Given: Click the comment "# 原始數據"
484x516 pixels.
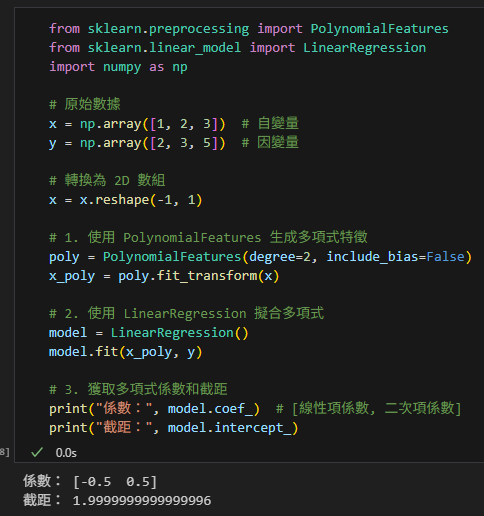Looking at the screenshot, I should (85, 104).
